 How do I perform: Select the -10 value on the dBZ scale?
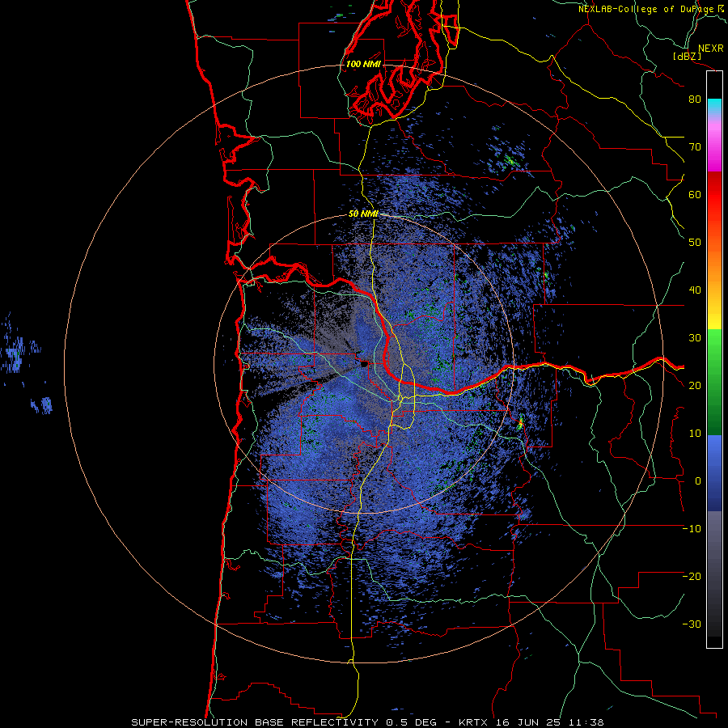(x=692, y=528)
